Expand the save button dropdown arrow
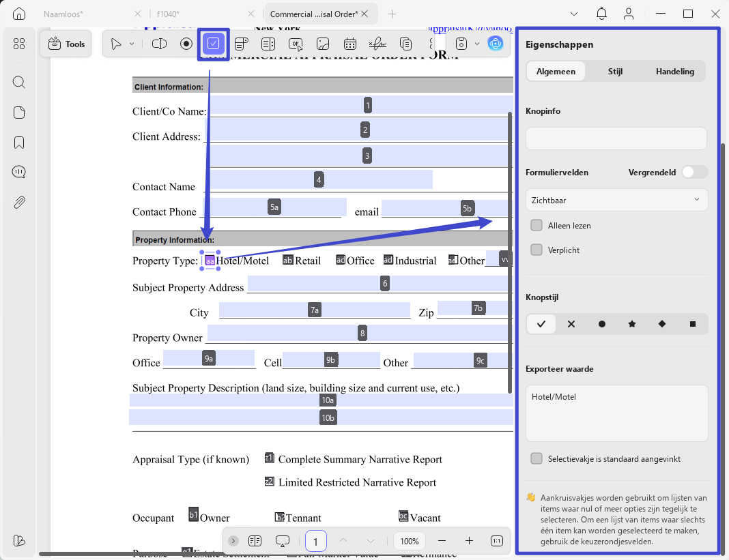The height and width of the screenshot is (560, 729). 477,44
